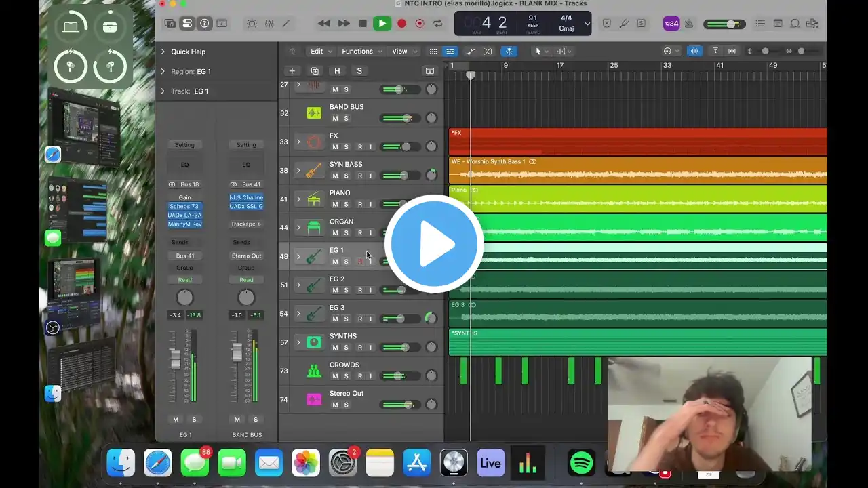Fast forward the playhead
The height and width of the screenshot is (488, 868).
tap(344, 24)
